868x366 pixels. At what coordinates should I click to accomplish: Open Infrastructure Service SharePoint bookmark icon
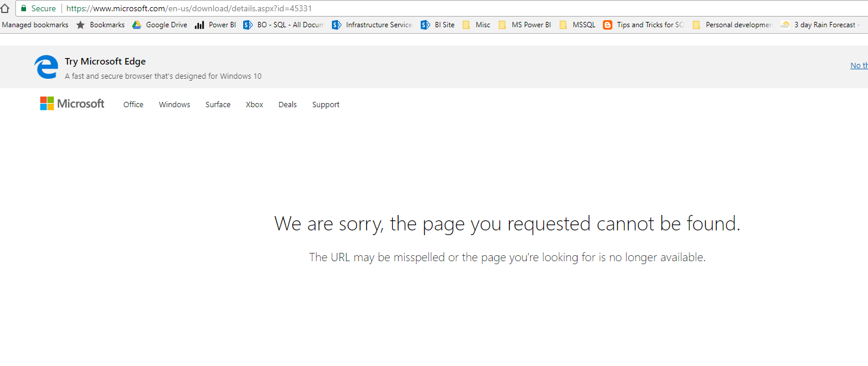337,25
